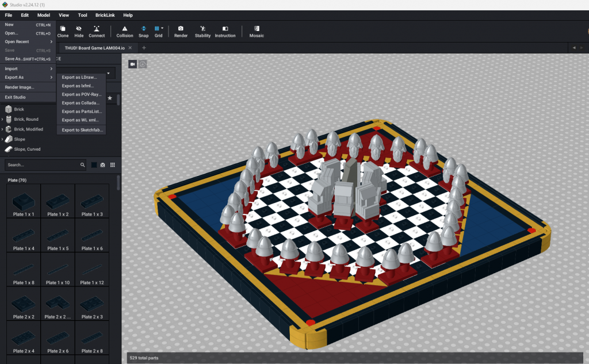Launch the Instruction maker
Screen dimensions: 589x364
click(225, 29)
